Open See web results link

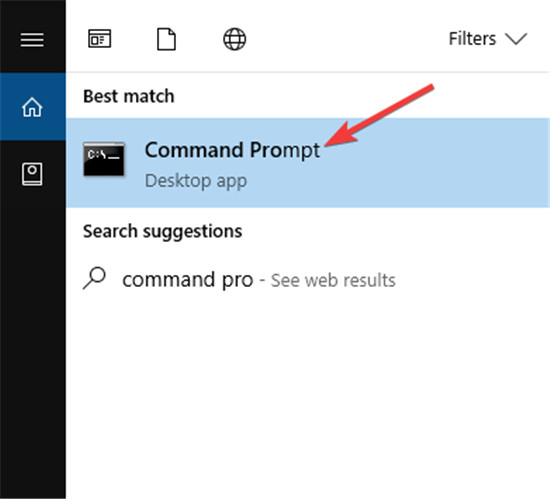click(x=333, y=281)
